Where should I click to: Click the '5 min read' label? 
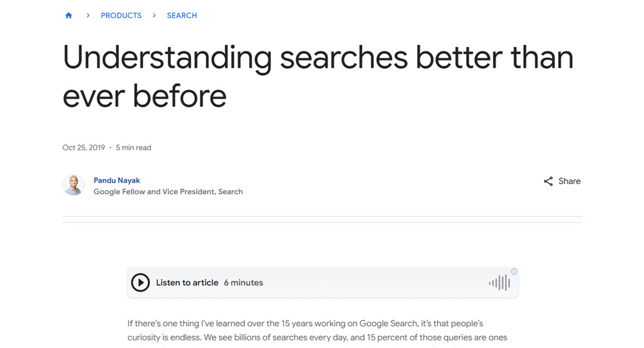[x=133, y=148]
